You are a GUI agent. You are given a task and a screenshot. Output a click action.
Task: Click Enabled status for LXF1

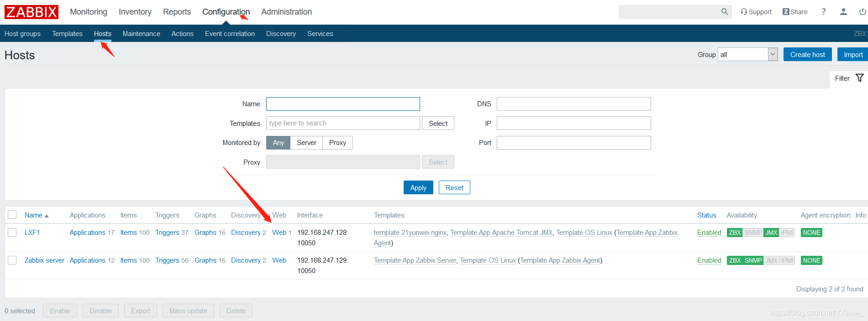click(x=709, y=233)
